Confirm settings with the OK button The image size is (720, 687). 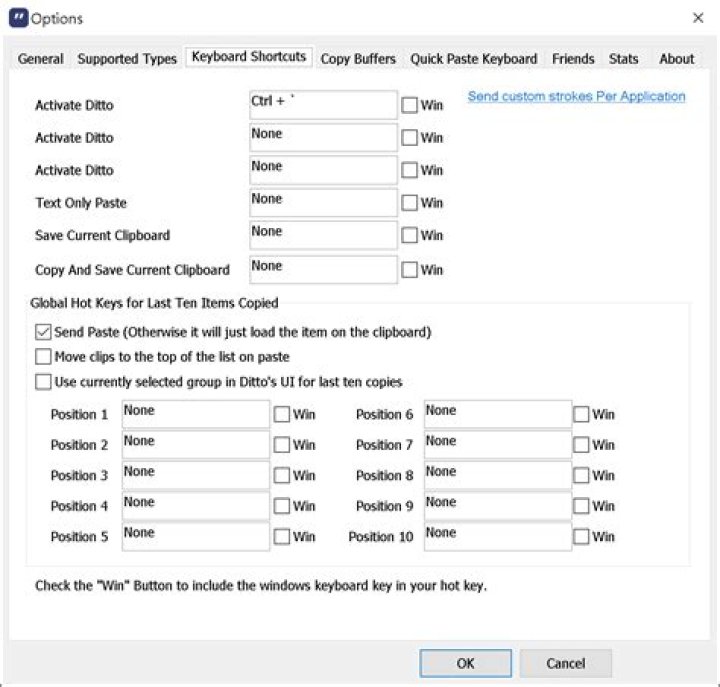pos(465,663)
